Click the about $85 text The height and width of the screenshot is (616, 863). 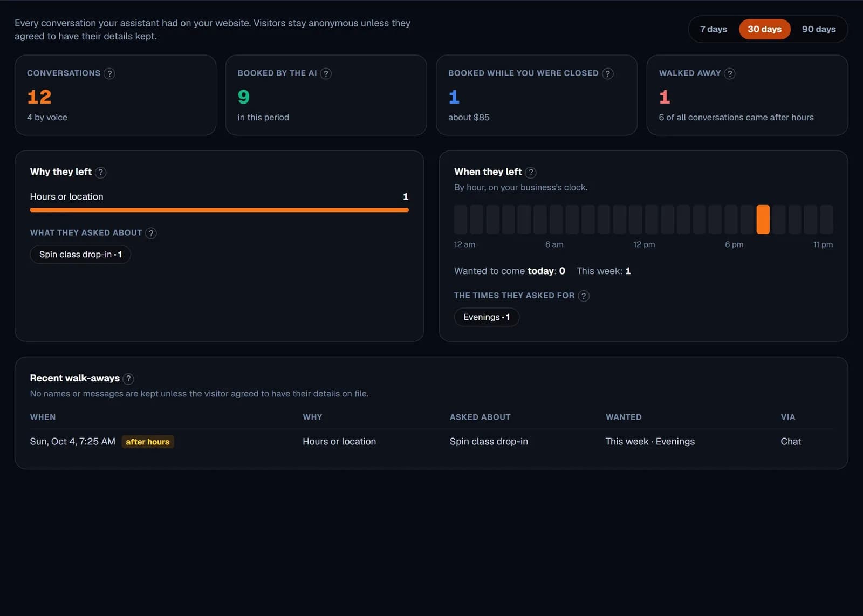(469, 117)
